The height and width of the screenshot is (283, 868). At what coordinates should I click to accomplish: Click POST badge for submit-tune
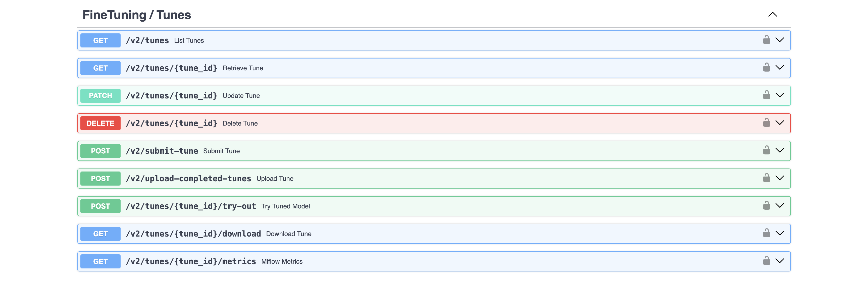100,151
